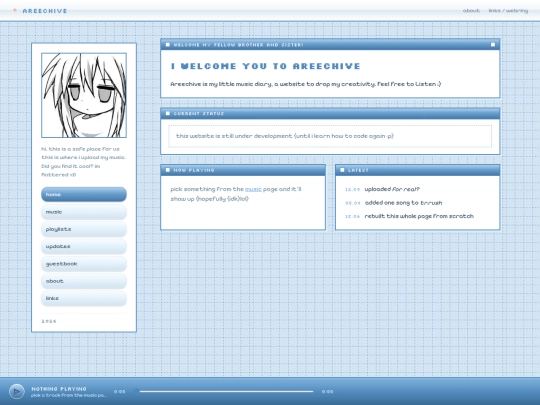Click the 'NOTHING PLAYING' track title
Screen dimensions: 540x405
pos(59,389)
